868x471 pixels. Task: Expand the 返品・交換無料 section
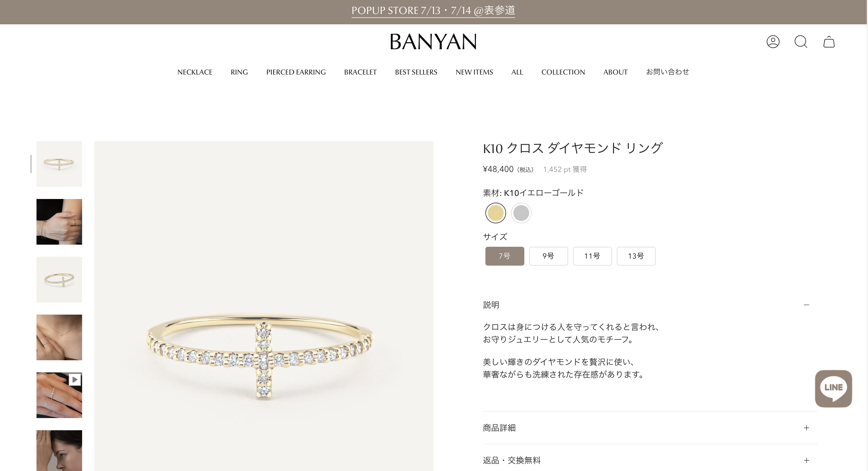tap(650, 460)
